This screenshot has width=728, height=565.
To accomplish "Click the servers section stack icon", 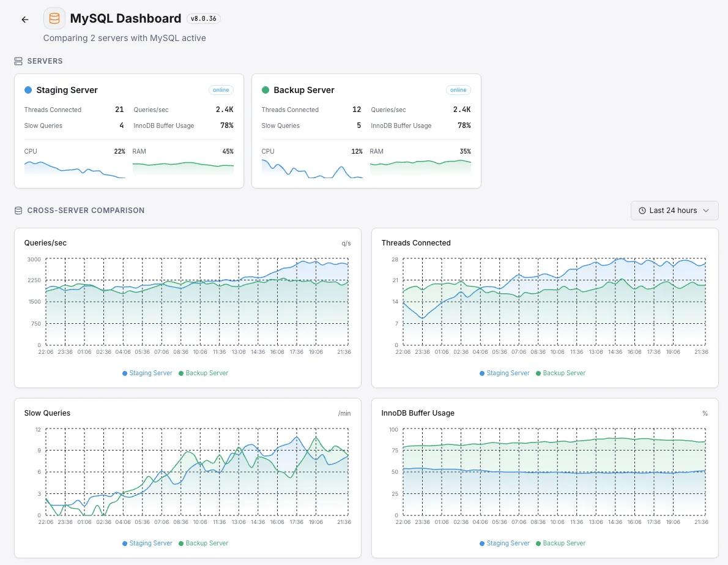I will click(18, 61).
